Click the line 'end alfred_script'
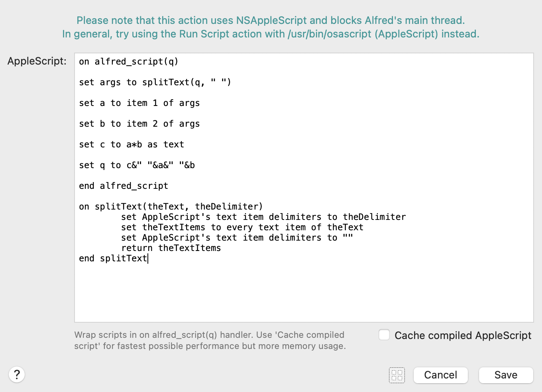542x392 pixels. pos(124,185)
